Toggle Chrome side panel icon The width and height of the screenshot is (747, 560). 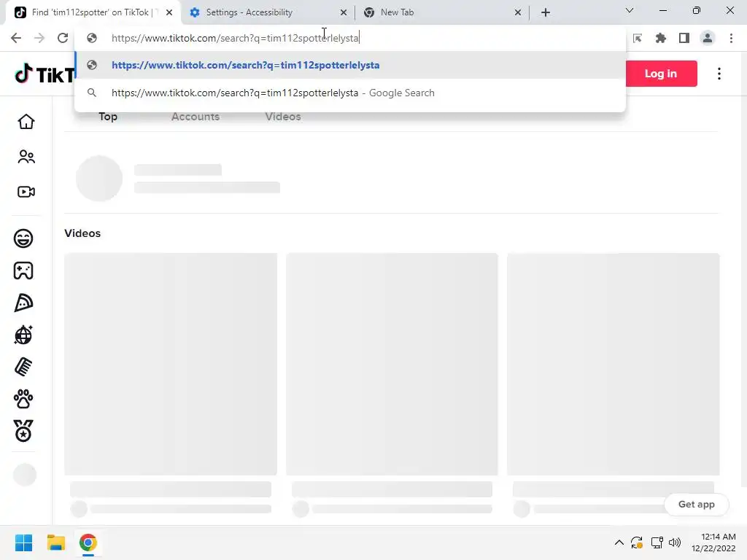click(x=684, y=38)
